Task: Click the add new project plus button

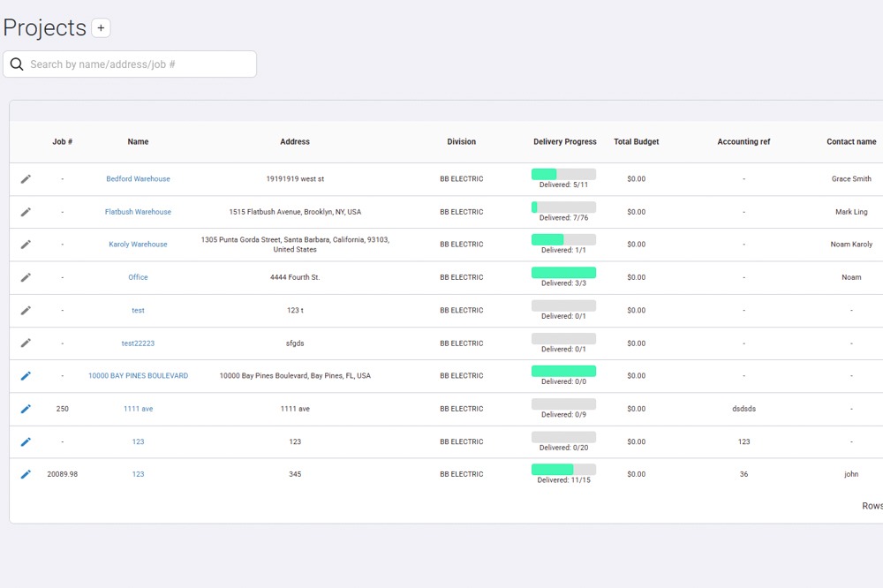Action: coord(101,28)
